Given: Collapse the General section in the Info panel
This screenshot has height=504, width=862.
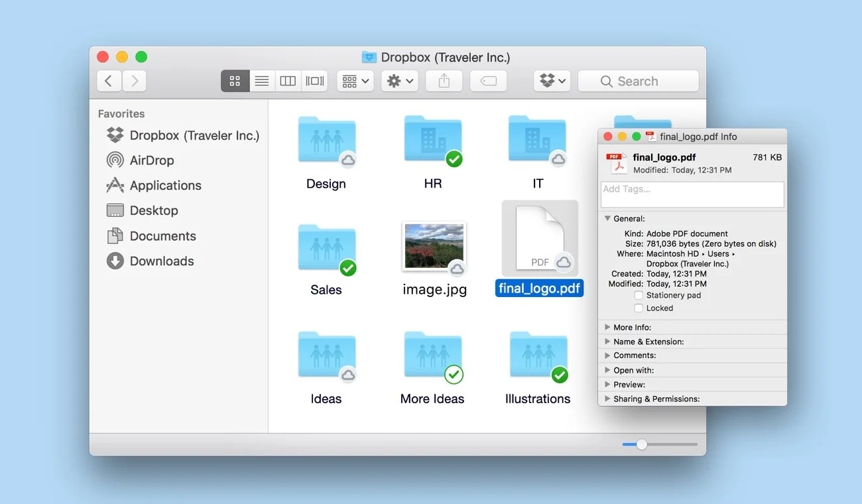Looking at the screenshot, I should pos(607,218).
